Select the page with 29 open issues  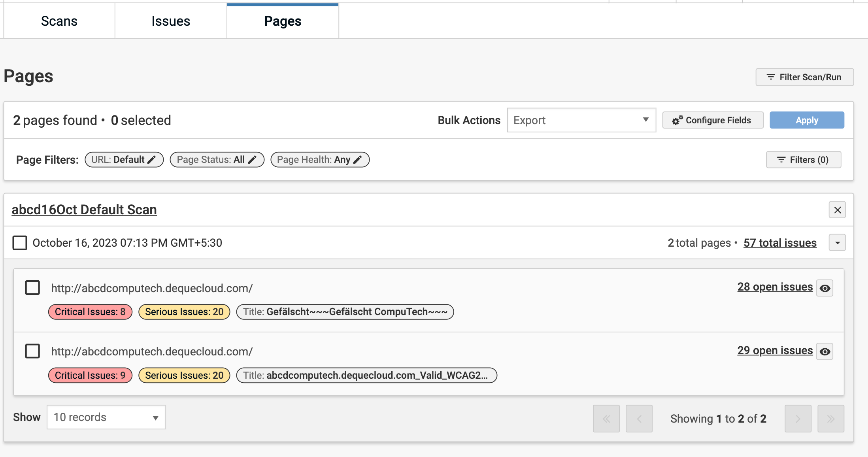pos(32,351)
